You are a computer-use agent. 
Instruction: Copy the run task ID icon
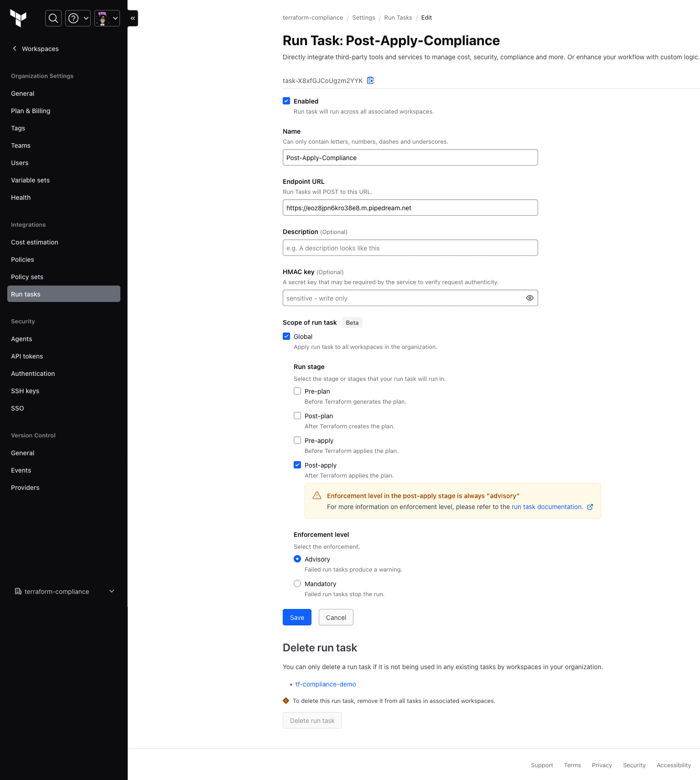pyautogui.click(x=371, y=81)
